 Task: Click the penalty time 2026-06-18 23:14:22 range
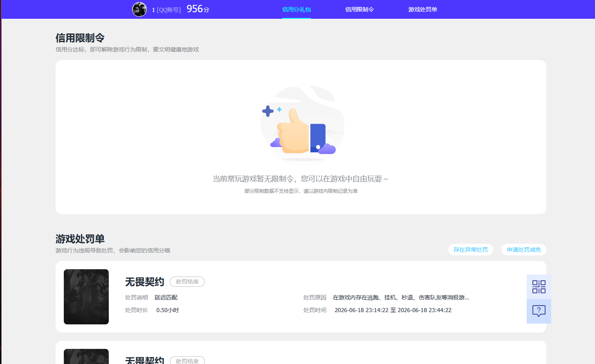[393, 310]
